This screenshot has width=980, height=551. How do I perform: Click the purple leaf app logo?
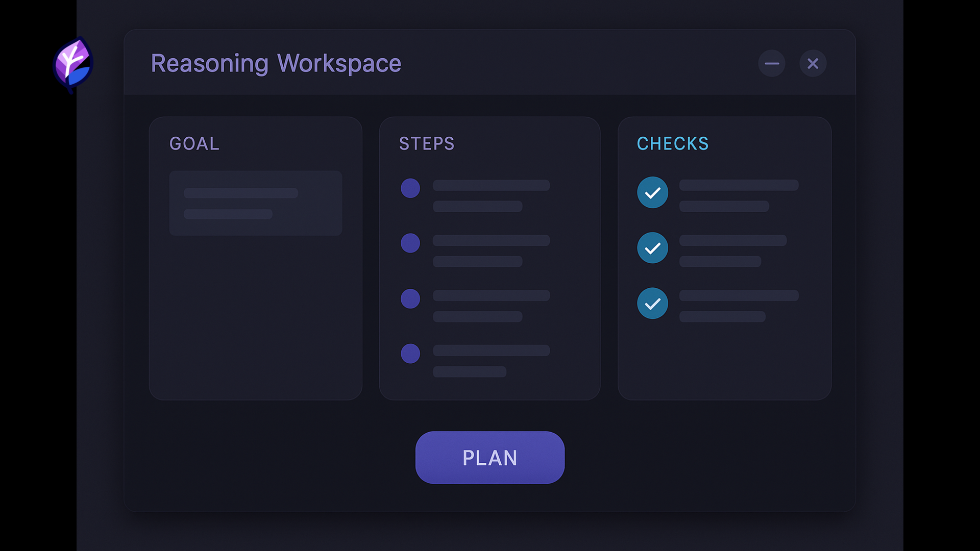[73, 64]
